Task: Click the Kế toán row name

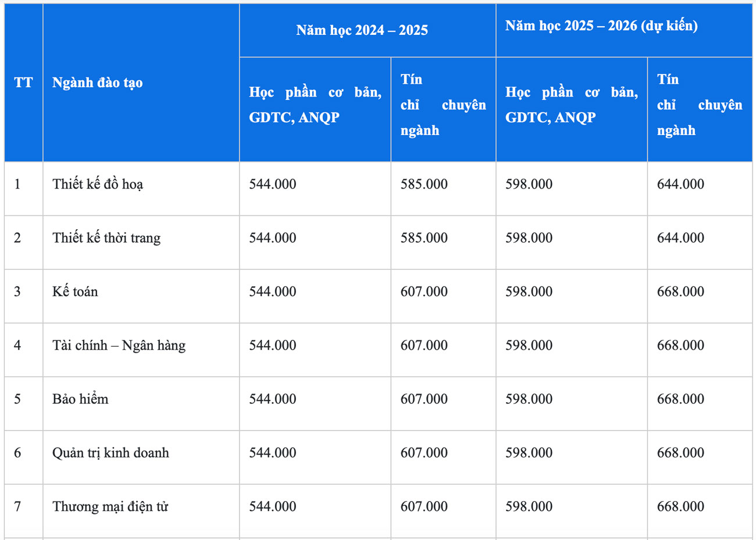Action: tap(75, 292)
